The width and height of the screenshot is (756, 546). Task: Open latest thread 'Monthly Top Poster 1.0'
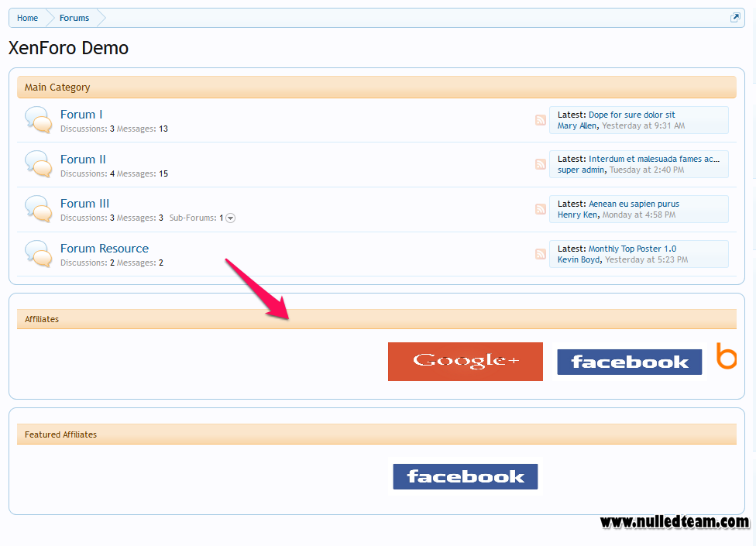(x=633, y=249)
